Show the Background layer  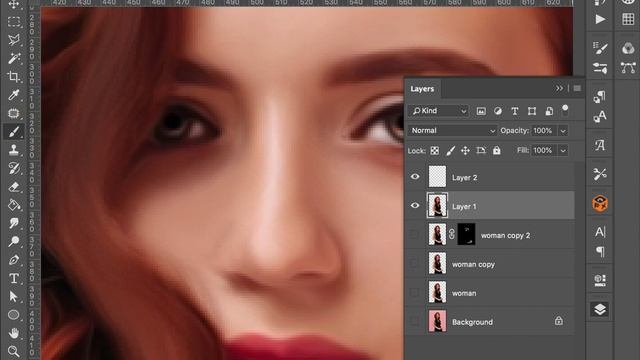tap(415, 322)
